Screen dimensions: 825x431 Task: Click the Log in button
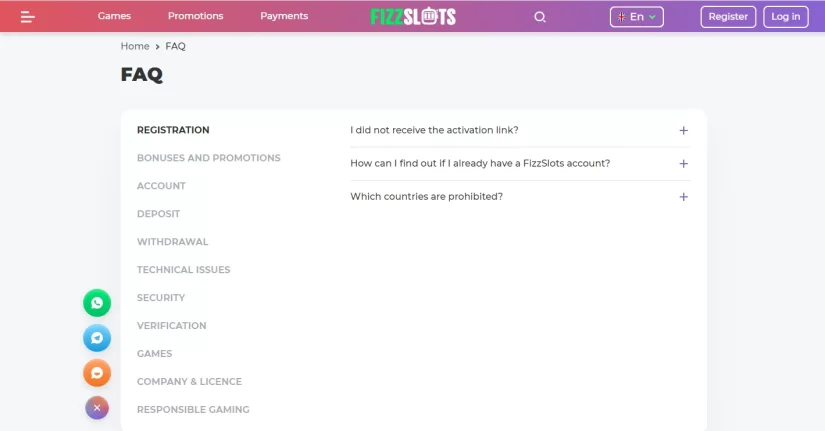786,17
